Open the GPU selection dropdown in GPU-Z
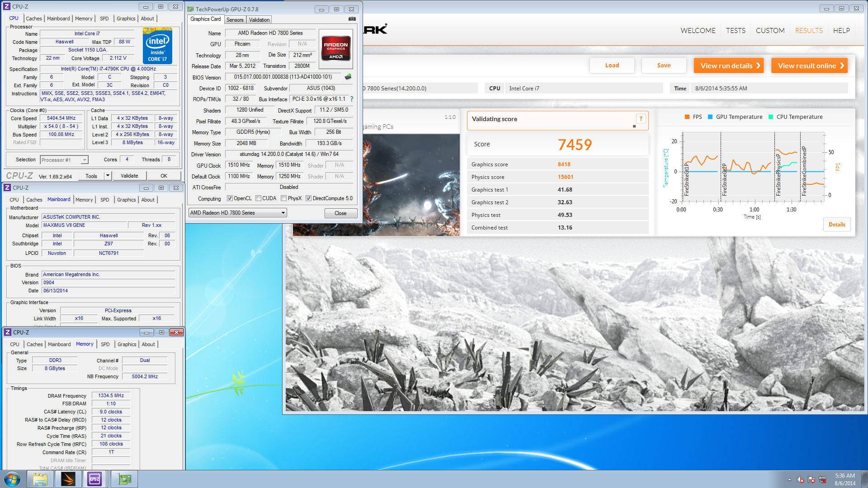 point(237,213)
